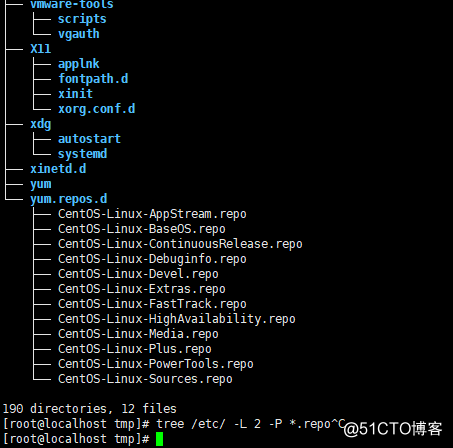The width and height of the screenshot is (453, 448).
Task: Click the '190 directories, 12 files' summary line
Action: tap(90, 409)
